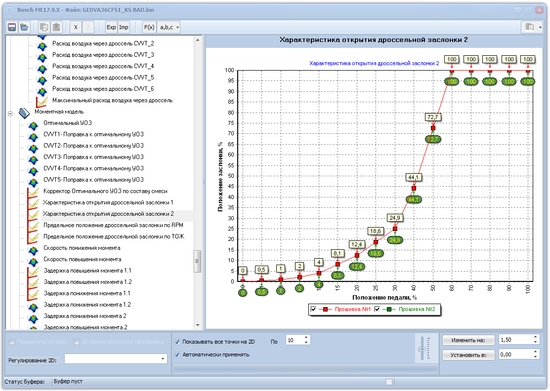Open the a,b,c dropdown in toolbar

click(169, 27)
